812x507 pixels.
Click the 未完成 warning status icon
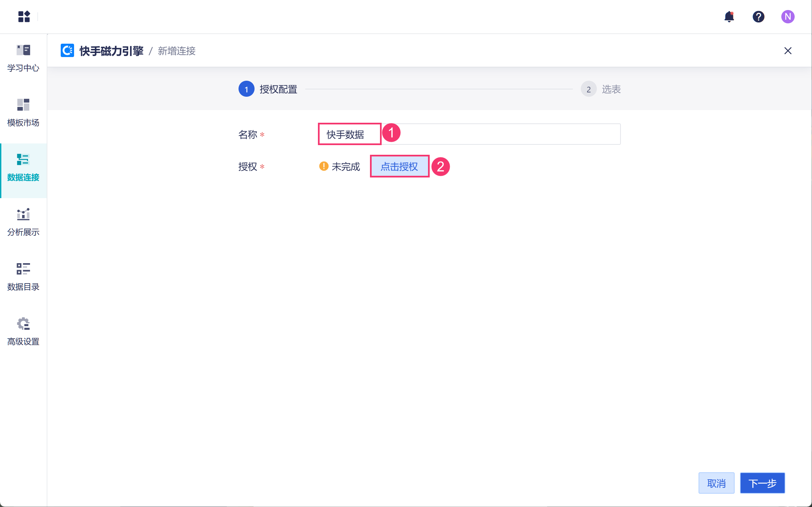(x=323, y=166)
